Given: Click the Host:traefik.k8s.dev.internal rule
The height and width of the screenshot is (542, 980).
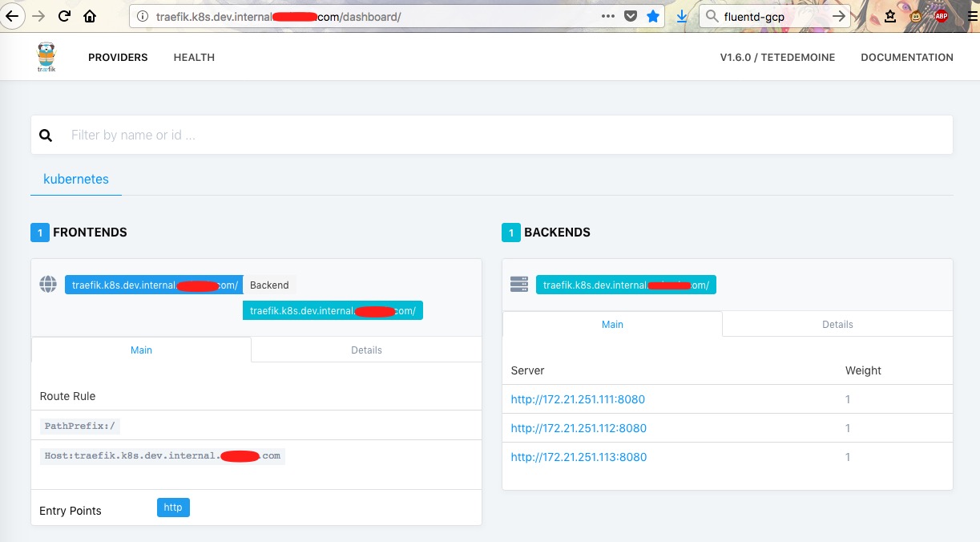Looking at the screenshot, I should (x=163, y=456).
